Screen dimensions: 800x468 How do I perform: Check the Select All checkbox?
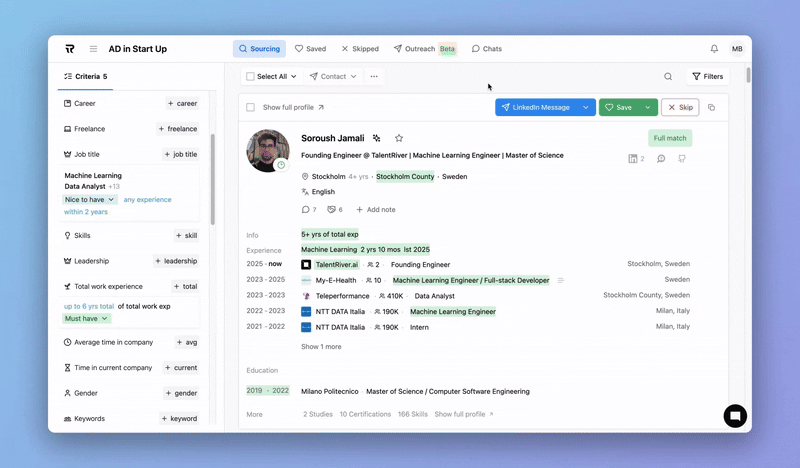coord(250,76)
